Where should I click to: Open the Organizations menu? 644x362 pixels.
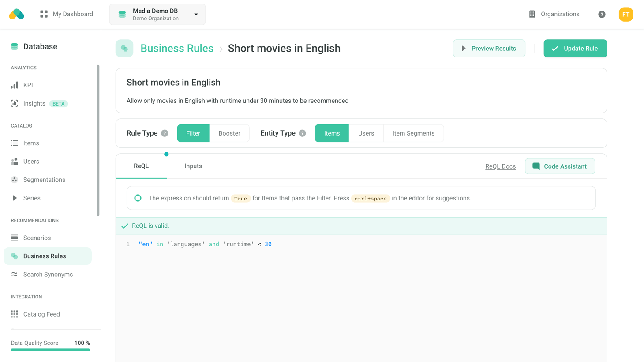pyautogui.click(x=554, y=14)
